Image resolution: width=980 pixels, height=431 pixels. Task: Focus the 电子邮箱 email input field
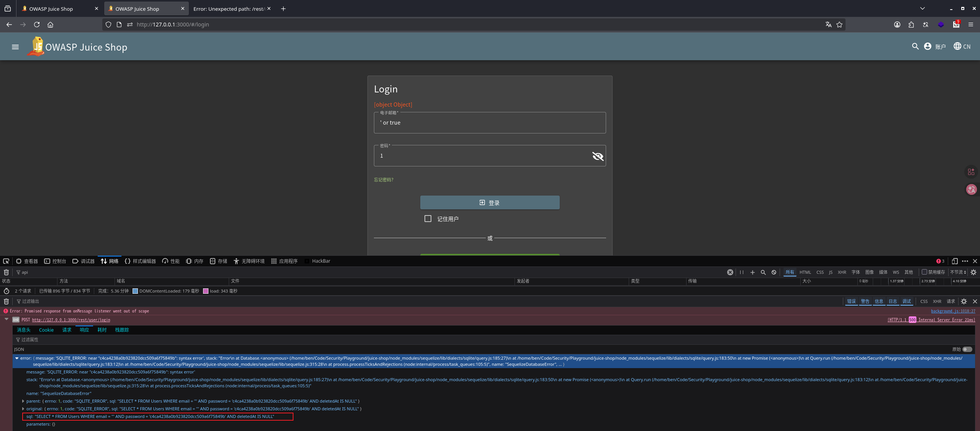tap(490, 123)
